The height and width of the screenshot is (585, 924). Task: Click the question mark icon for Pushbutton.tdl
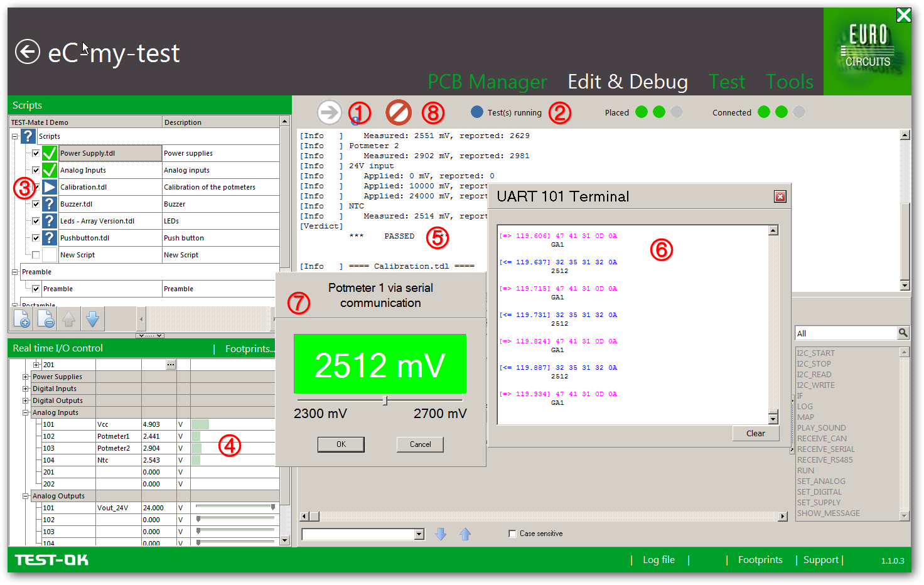point(50,238)
